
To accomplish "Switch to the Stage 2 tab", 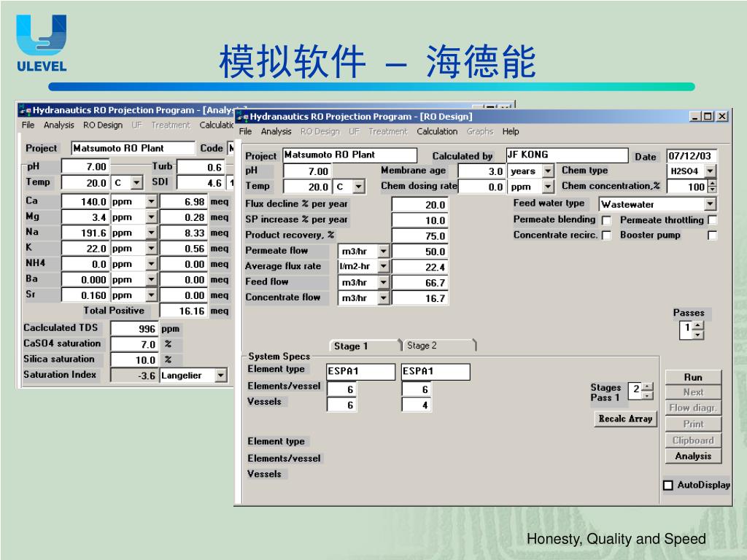I will (x=438, y=346).
